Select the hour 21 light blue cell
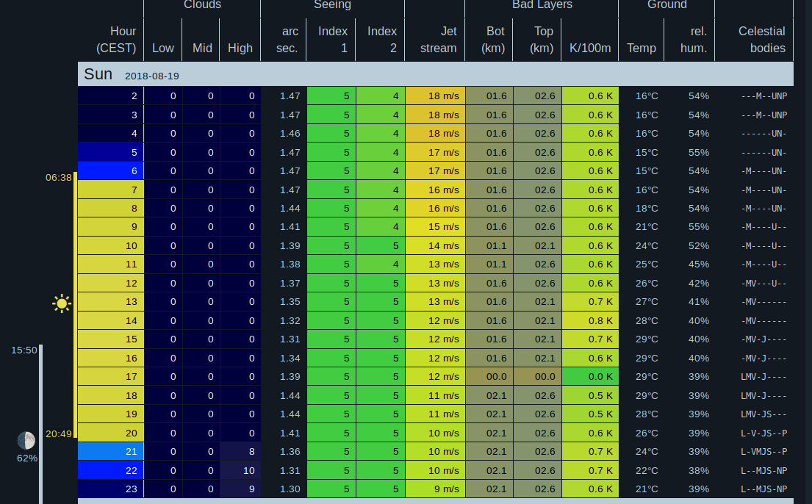Viewport: 812px width, 504px height. pyautogui.click(x=110, y=451)
